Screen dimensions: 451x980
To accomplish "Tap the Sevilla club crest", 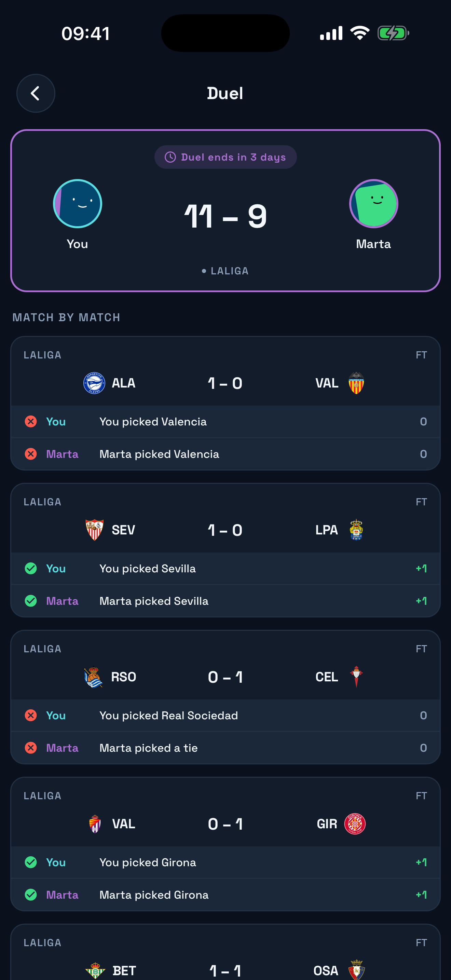I will [x=94, y=530].
